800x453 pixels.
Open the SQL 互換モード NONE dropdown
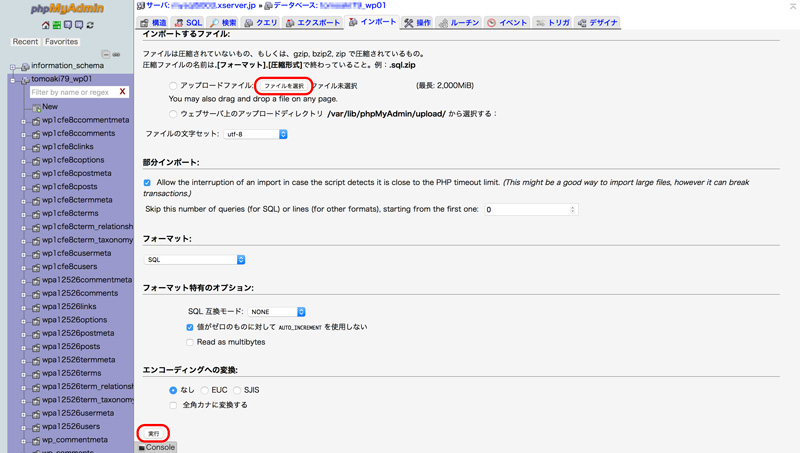[277, 312]
